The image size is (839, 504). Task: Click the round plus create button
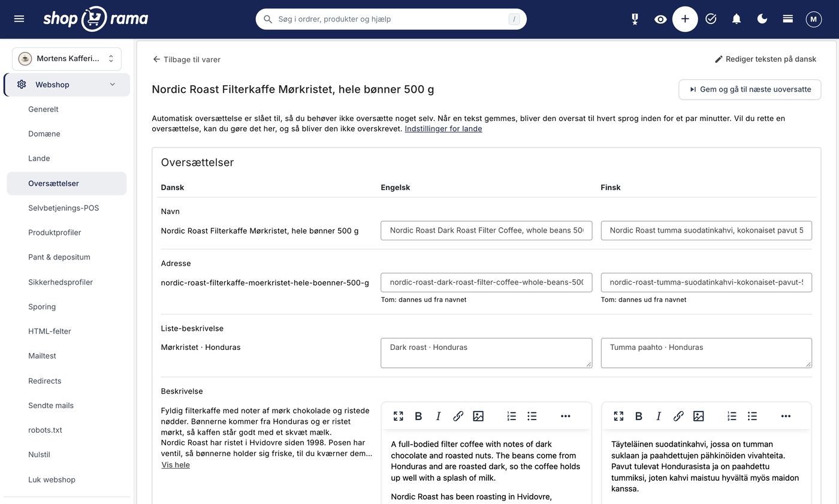(x=685, y=19)
